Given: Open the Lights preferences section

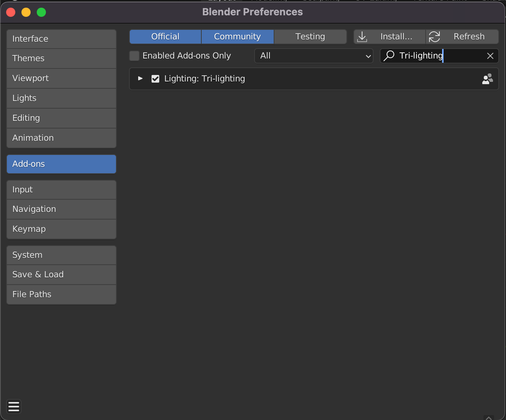Looking at the screenshot, I should (61, 98).
